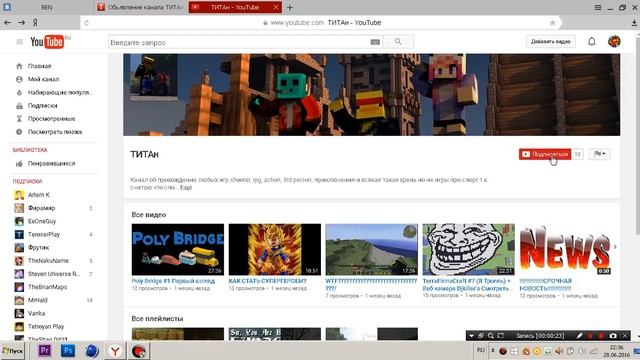Viewport: 640px width, 360px height.
Task: Subscribe to the ТИТАн channel
Action: 545,154
